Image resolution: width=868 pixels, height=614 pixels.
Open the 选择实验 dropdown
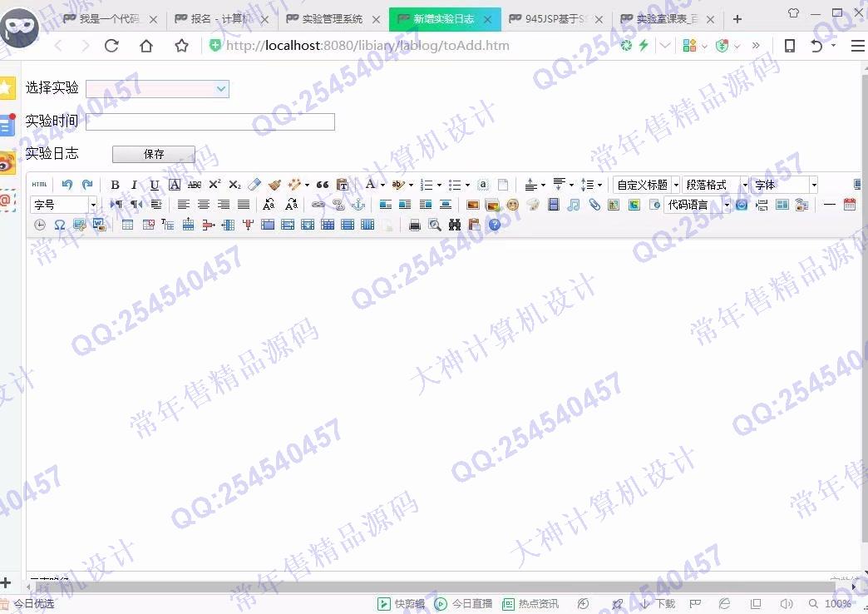pos(157,89)
